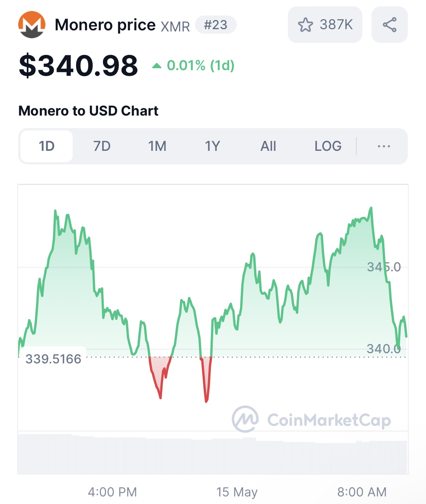Tap the green up-arrow price change indicator
Viewport: 426px width, 504px height.
click(x=157, y=66)
